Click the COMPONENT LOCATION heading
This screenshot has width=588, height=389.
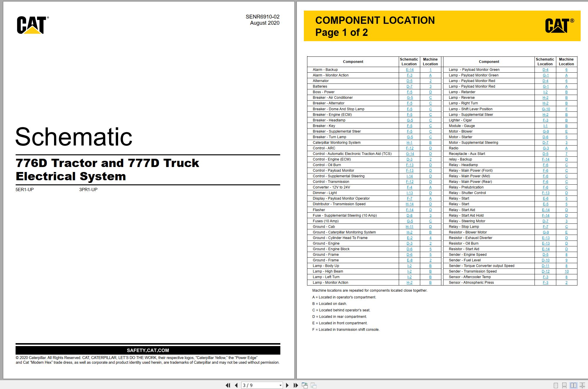click(x=375, y=20)
